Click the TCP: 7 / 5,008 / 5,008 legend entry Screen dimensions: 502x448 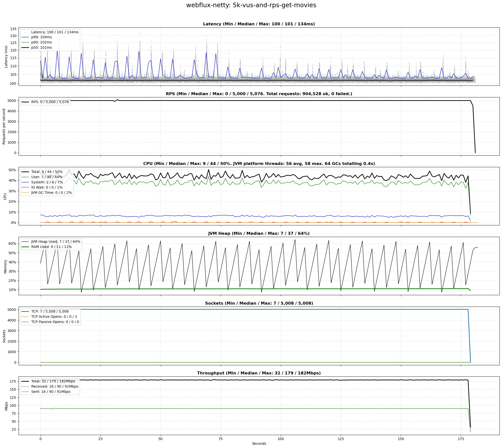point(50,312)
